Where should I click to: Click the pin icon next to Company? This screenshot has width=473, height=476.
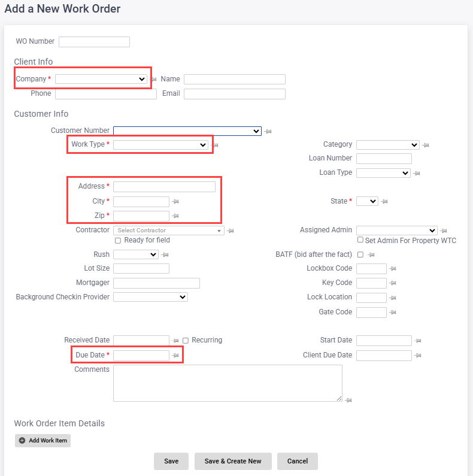click(154, 79)
